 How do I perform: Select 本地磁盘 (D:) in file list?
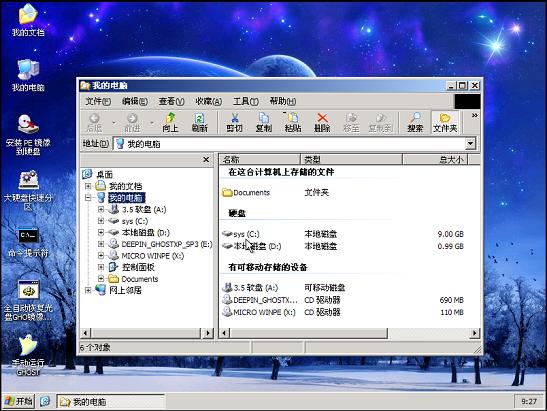tap(252, 246)
